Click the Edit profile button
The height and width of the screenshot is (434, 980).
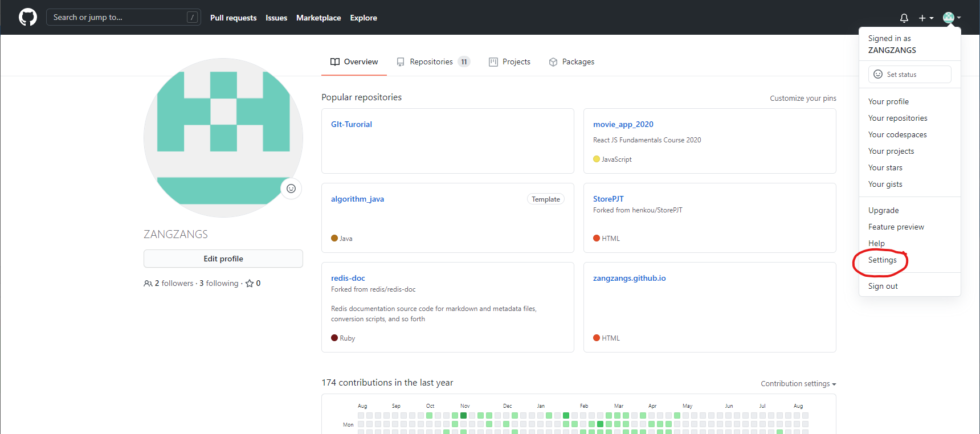click(x=223, y=259)
